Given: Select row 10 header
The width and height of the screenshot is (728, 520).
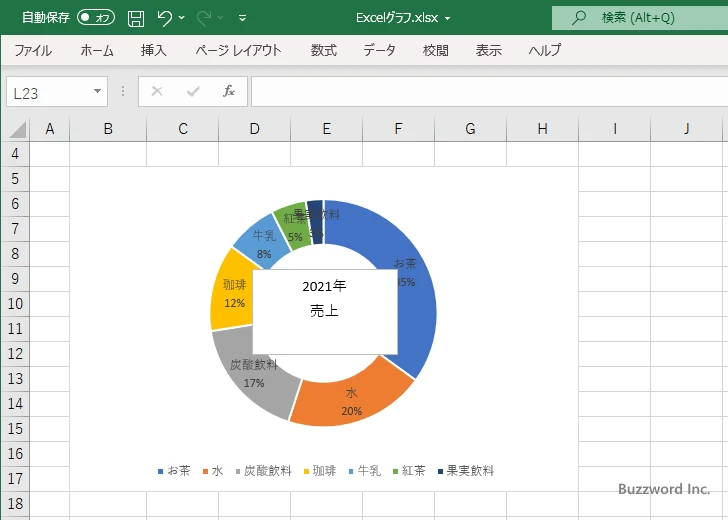Looking at the screenshot, I should tap(15, 304).
